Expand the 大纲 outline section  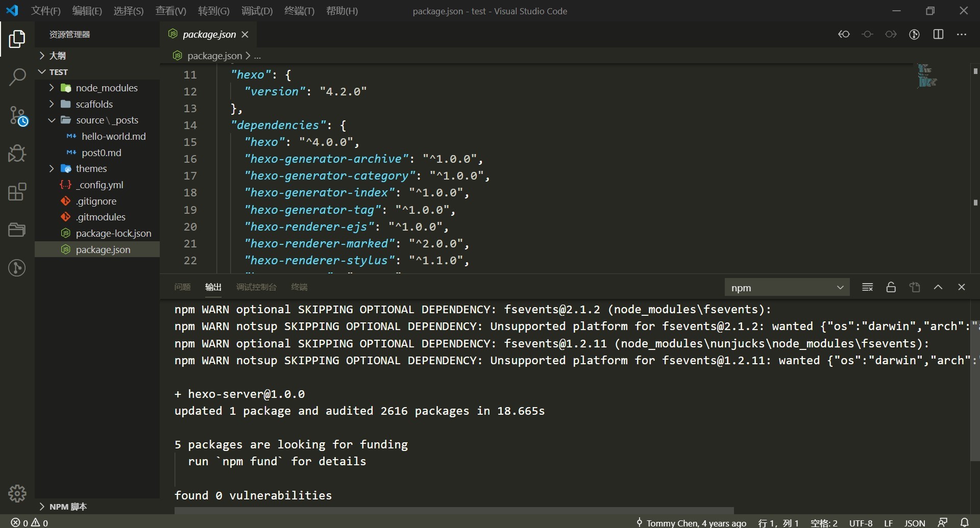point(97,56)
